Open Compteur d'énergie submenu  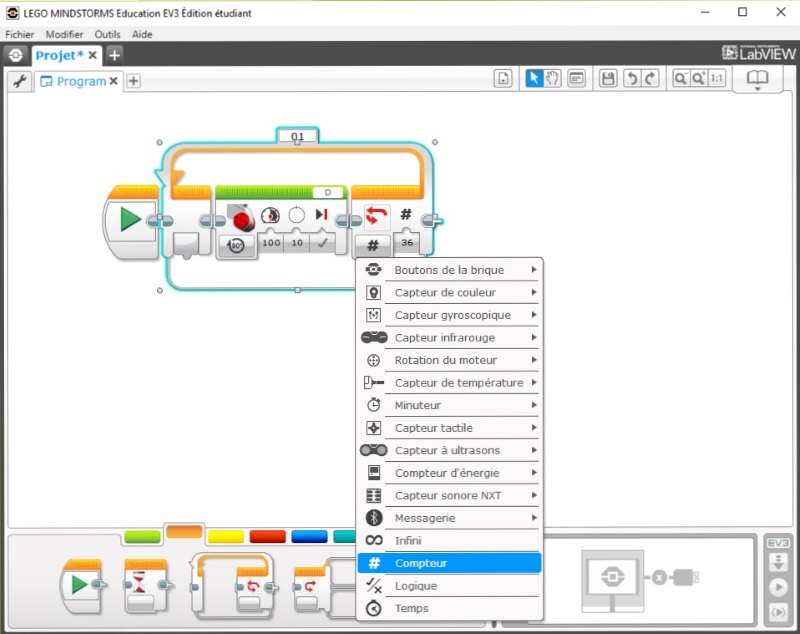click(x=449, y=473)
